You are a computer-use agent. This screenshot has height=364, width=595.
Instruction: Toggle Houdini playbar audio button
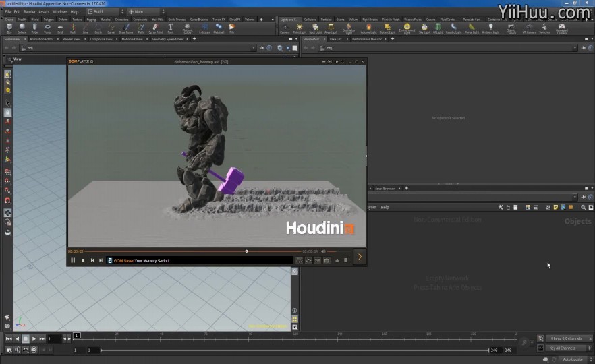(18, 350)
